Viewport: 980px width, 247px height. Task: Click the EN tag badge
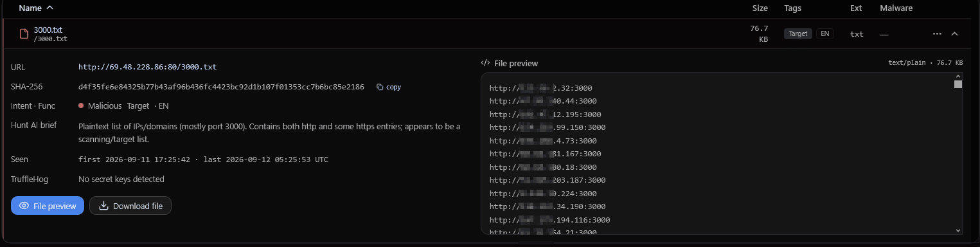[825, 34]
